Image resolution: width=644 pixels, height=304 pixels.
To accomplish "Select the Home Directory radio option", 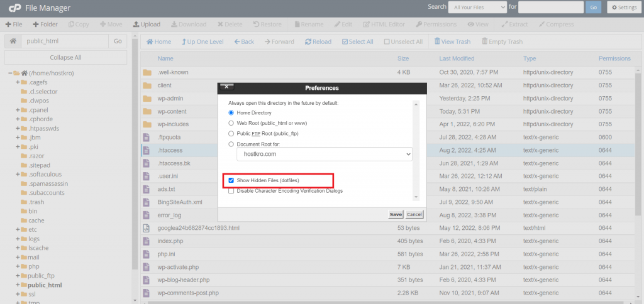I will pyautogui.click(x=231, y=112).
